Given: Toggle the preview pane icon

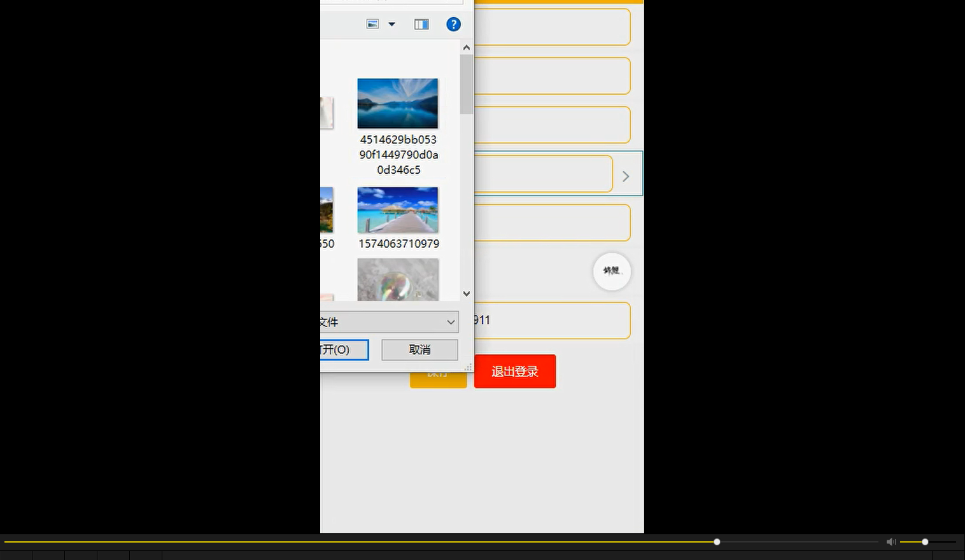Looking at the screenshot, I should tap(421, 24).
